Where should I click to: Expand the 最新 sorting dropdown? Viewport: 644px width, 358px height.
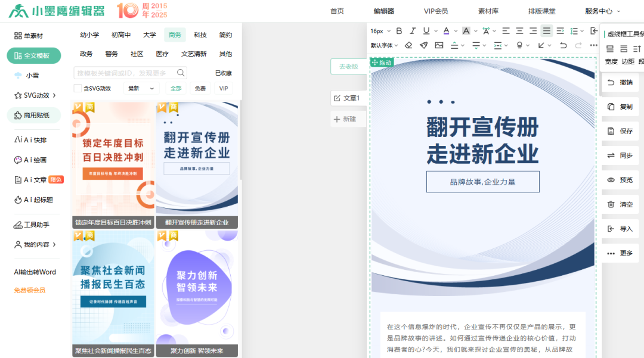click(x=140, y=87)
